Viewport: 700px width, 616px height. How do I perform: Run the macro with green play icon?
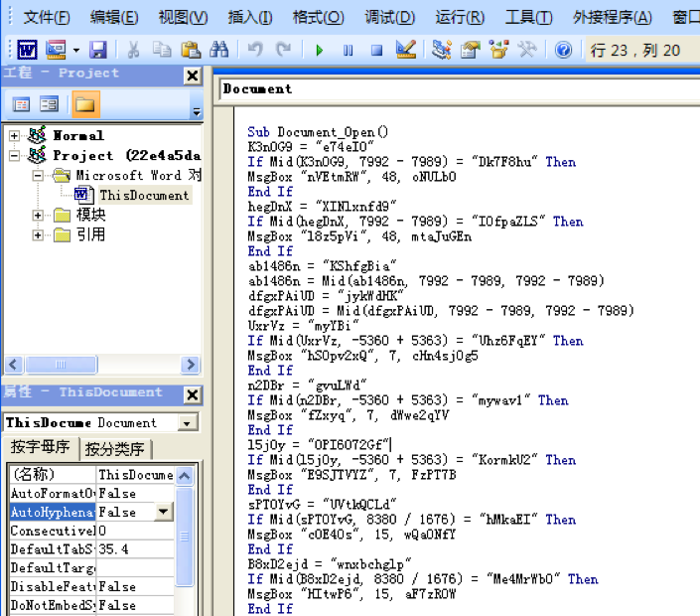click(x=319, y=50)
